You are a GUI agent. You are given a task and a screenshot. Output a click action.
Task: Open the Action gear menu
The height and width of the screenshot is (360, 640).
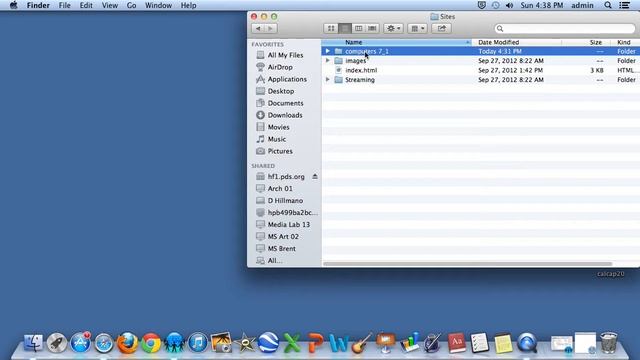(x=393, y=28)
